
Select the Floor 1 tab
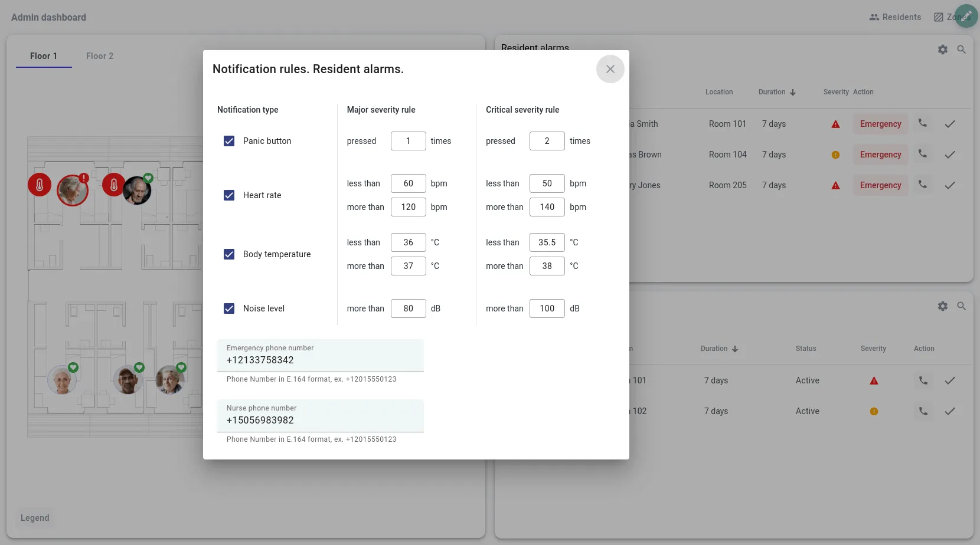click(44, 56)
